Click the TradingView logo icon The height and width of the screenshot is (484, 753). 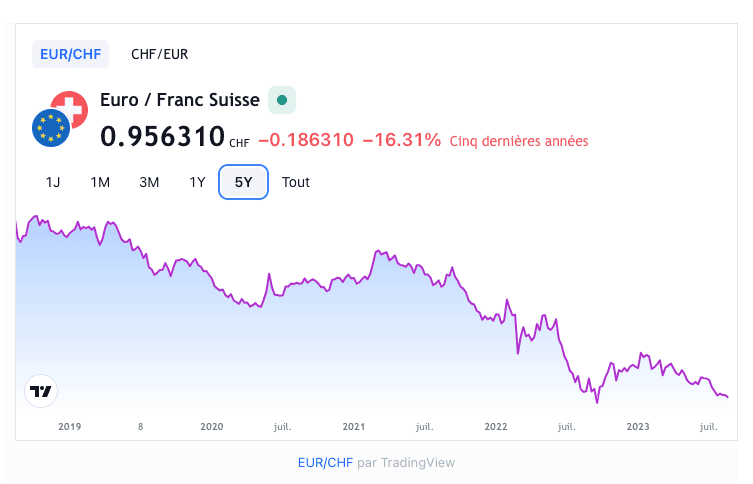(x=41, y=392)
